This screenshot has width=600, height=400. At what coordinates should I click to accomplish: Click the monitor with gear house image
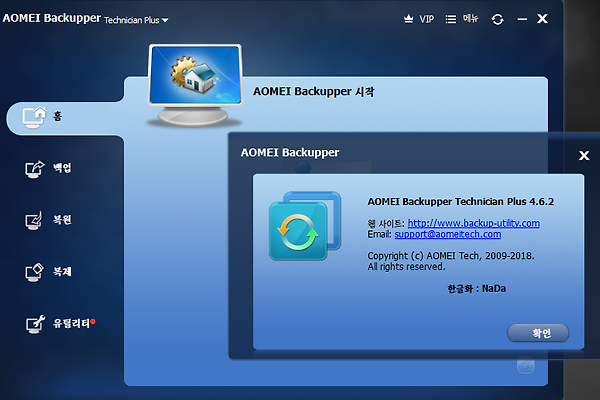pyautogui.click(x=195, y=85)
